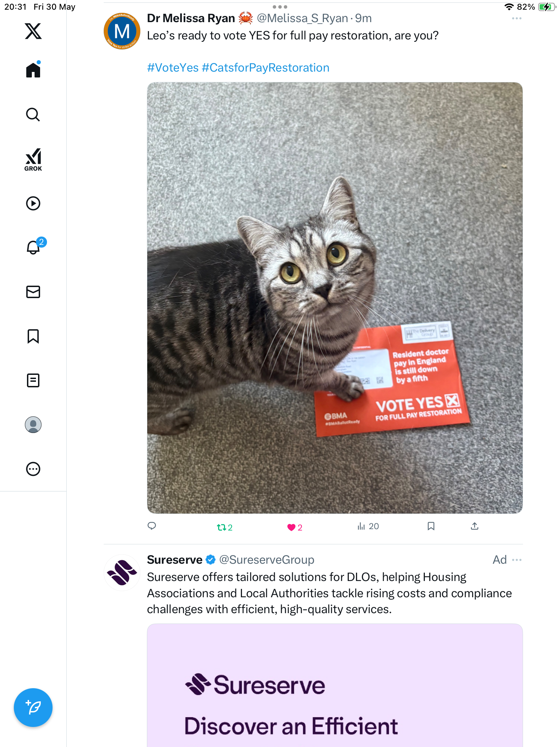Click the X logo
This screenshot has height=747, width=560.
33,31
